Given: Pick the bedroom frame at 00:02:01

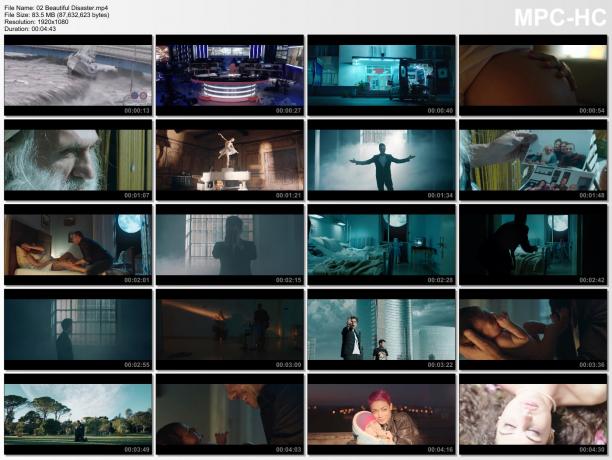Looking at the screenshot, I should pyautogui.click(x=78, y=245).
